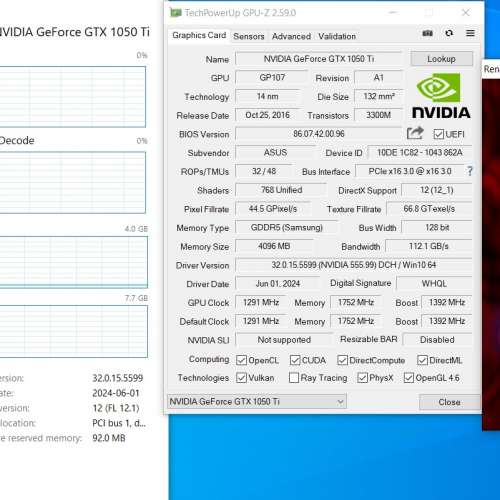The image size is (500, 500).
Task: Open the Validation tab
Action: (x=337, y=36)
